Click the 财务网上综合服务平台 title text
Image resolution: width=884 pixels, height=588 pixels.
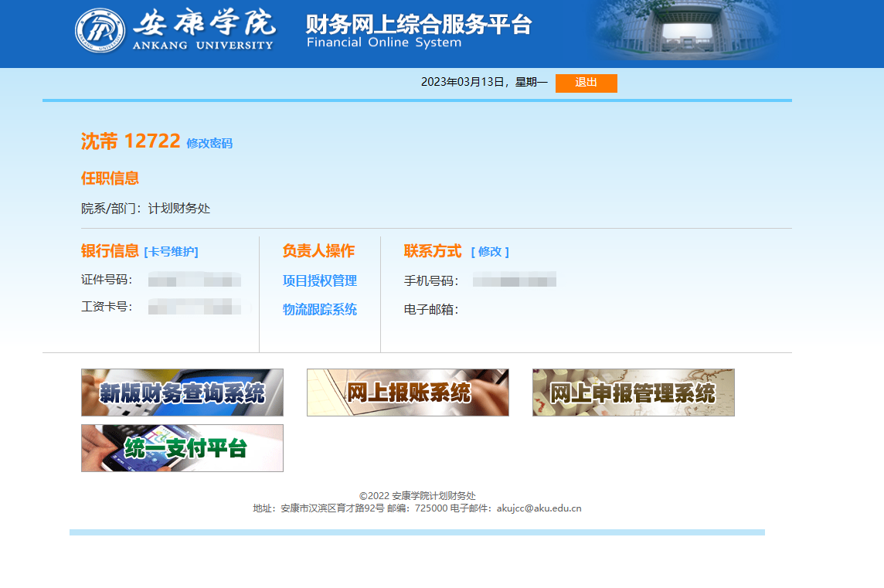coord(419,24)
